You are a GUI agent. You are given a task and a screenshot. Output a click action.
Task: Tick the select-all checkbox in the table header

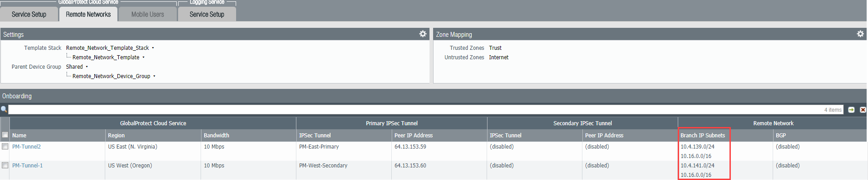pyautogui.click(x=5, y=135)
